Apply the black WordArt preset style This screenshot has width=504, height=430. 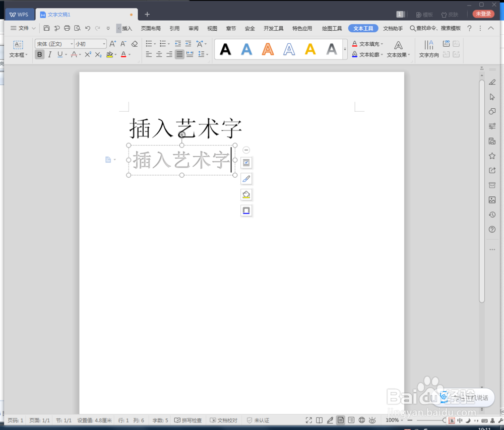pyautogui.click(x=225, y=49)
